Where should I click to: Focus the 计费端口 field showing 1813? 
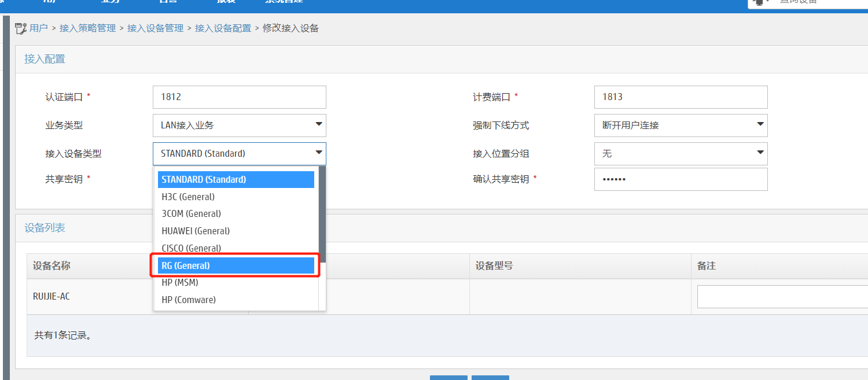[x=681, y=97]
